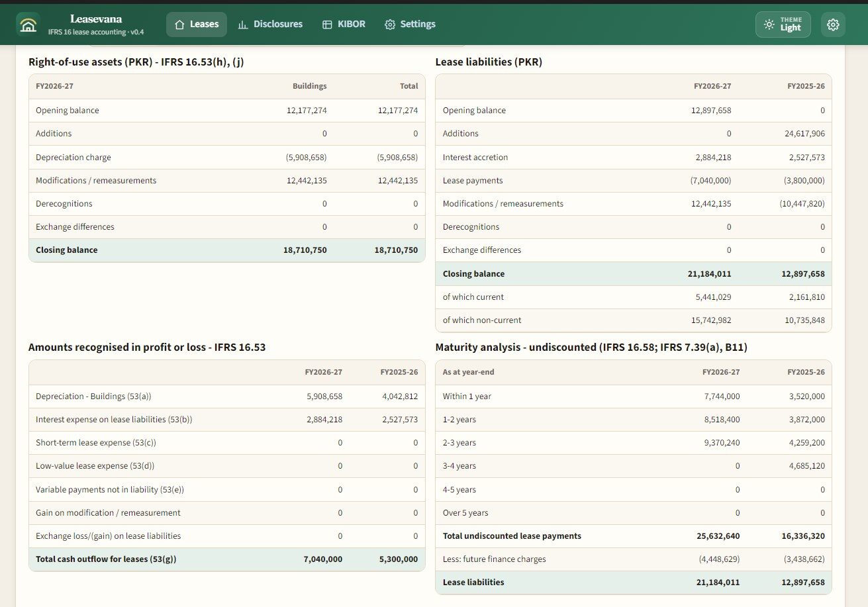
Task: Select 'of which non-current' value 10,735,848
Action: coord(804,320)
